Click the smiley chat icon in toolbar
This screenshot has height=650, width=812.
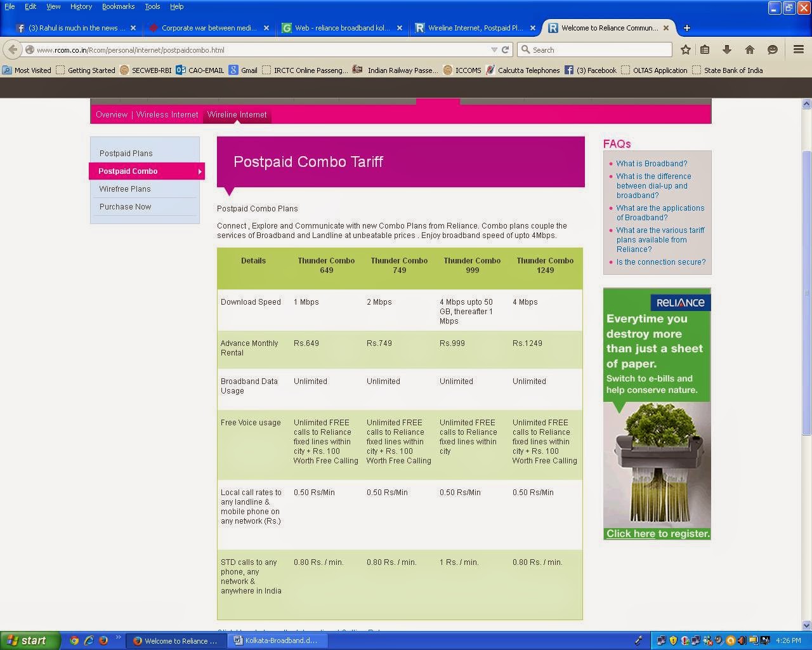pos(773,50)
